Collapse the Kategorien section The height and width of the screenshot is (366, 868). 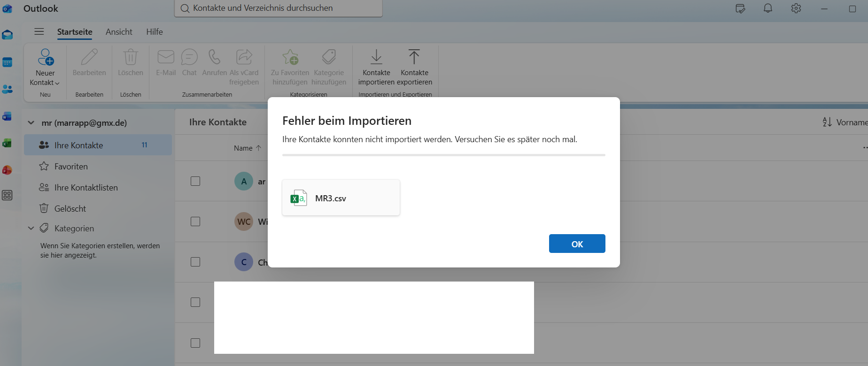pyautogui.click(x=31, y=228)
